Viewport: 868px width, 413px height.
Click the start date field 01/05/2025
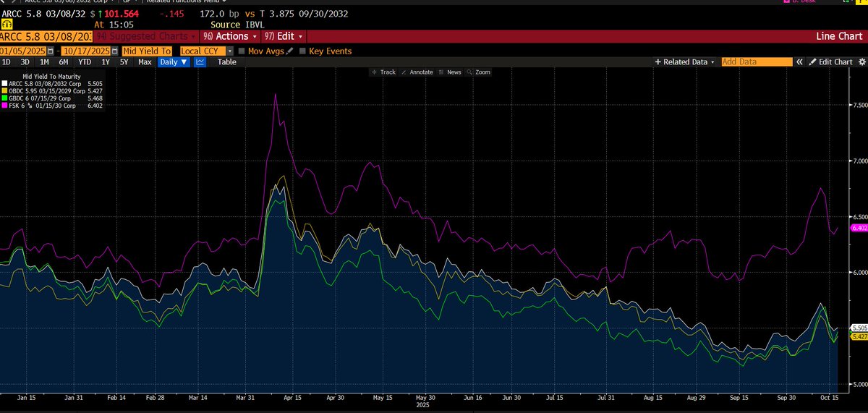[25, 51]
